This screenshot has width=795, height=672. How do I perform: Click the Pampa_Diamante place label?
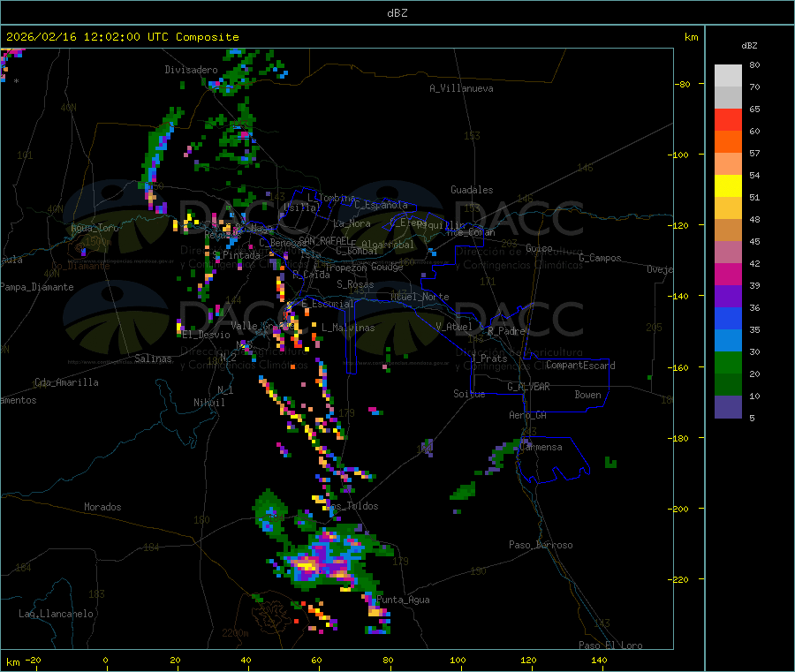click(x=37, y=287)
